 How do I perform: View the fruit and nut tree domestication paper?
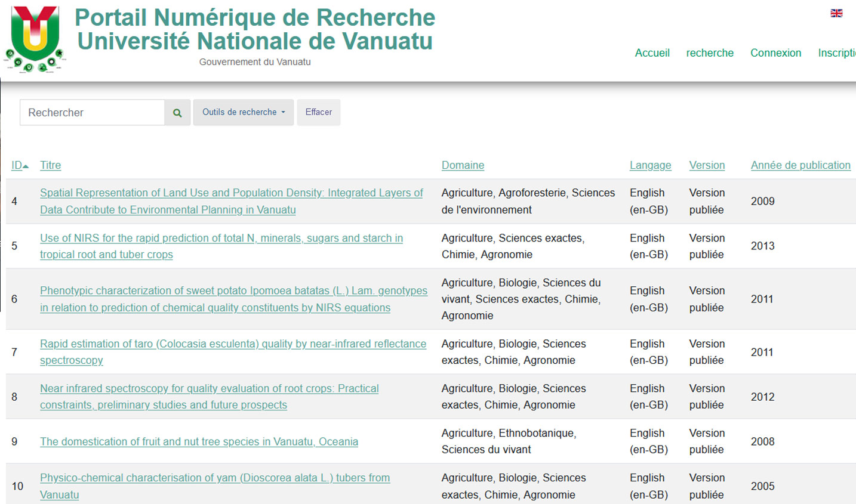pyautogui.click(x=198, y=441)
